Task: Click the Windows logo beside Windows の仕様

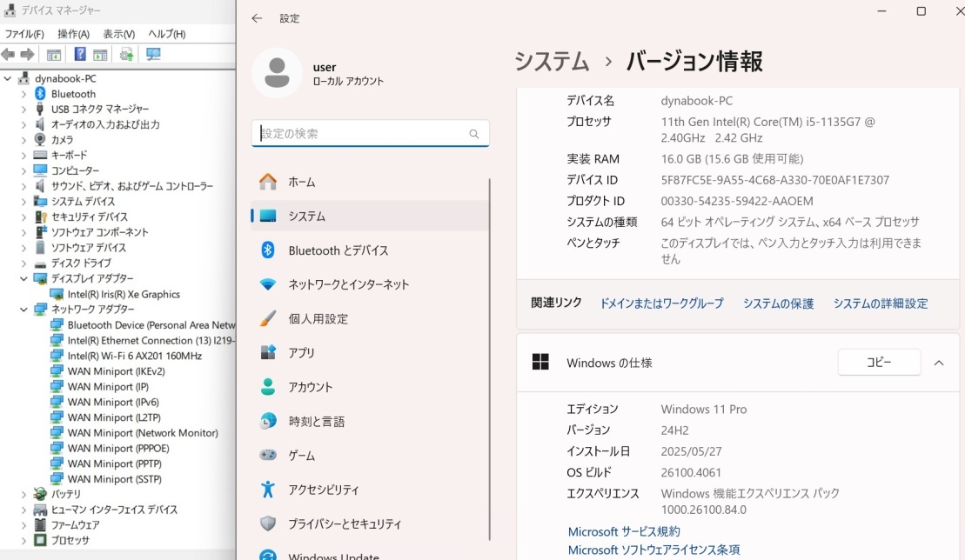Action: tap(540, 362)
